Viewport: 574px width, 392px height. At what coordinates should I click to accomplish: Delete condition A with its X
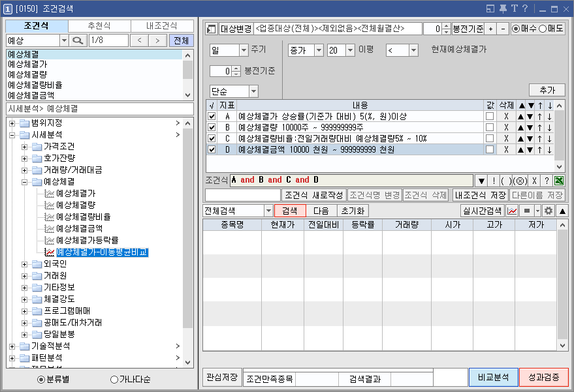(x=506, y=117)
